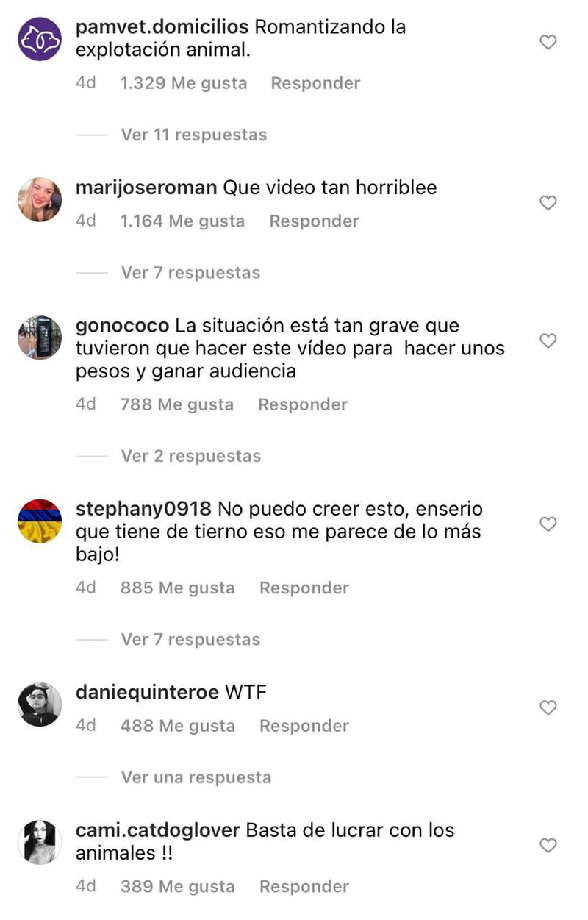Click Responder under gonococo's comment

303,404
